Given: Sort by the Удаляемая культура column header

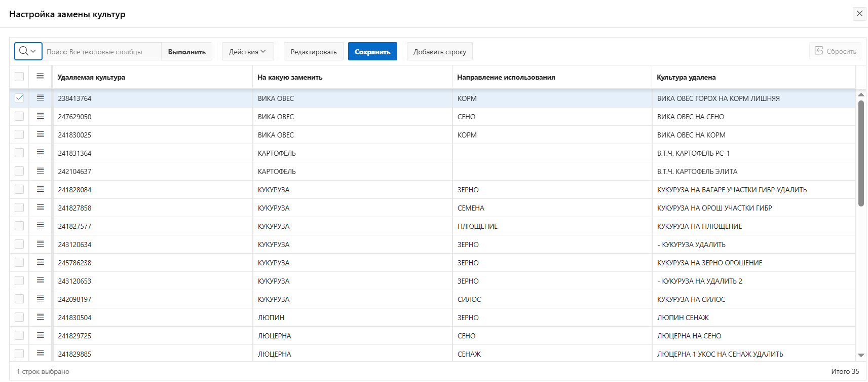Looking at the screenshot, I should click(x=91, y=78).
